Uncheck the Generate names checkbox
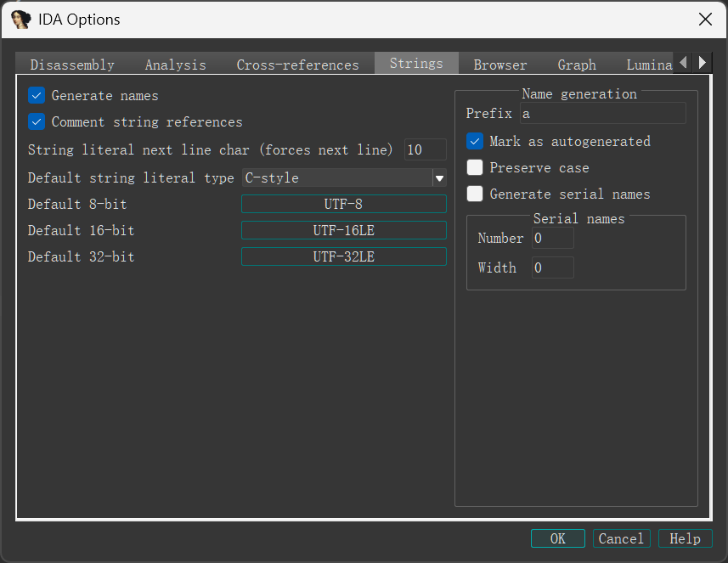The image size is (728, 563). pos(37,96)
